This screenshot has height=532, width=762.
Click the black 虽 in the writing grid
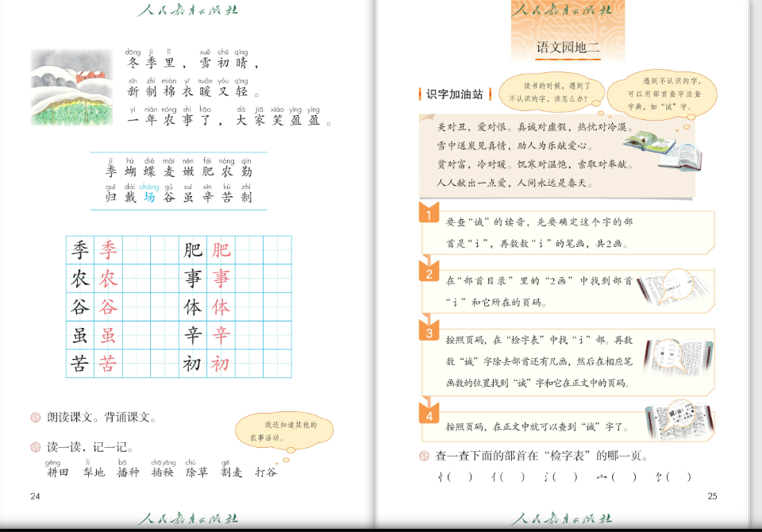[x=80, y=335]
